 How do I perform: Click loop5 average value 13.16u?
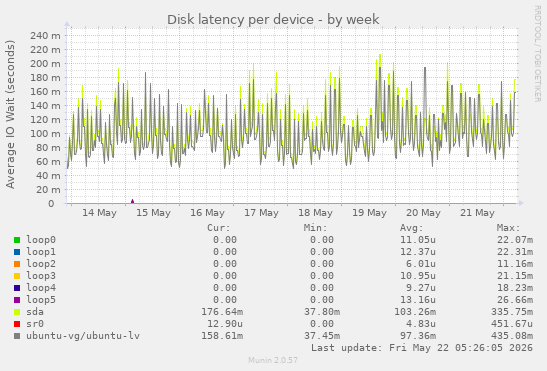[x=418, y=300]
